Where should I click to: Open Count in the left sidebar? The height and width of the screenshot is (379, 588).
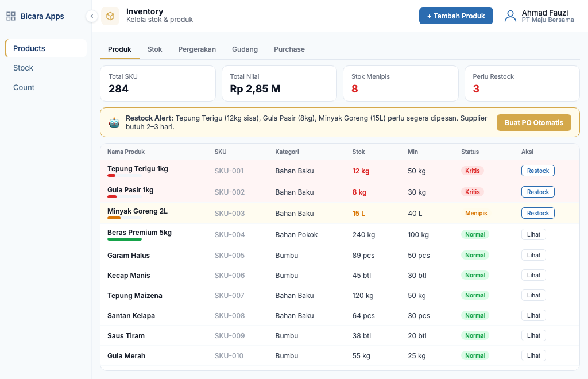(x=24, y=87)
